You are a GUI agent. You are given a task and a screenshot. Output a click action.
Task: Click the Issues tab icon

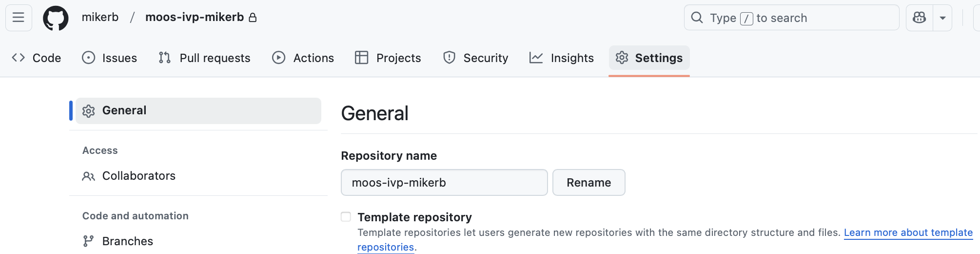[x=88, y=58]
